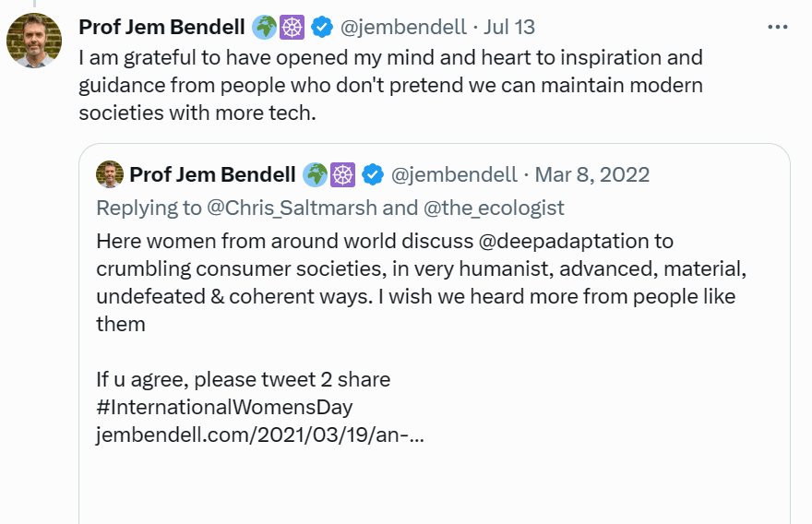Click the @jembendell handle on main tweet
The image size is (812, 524).
coord(400,28)
